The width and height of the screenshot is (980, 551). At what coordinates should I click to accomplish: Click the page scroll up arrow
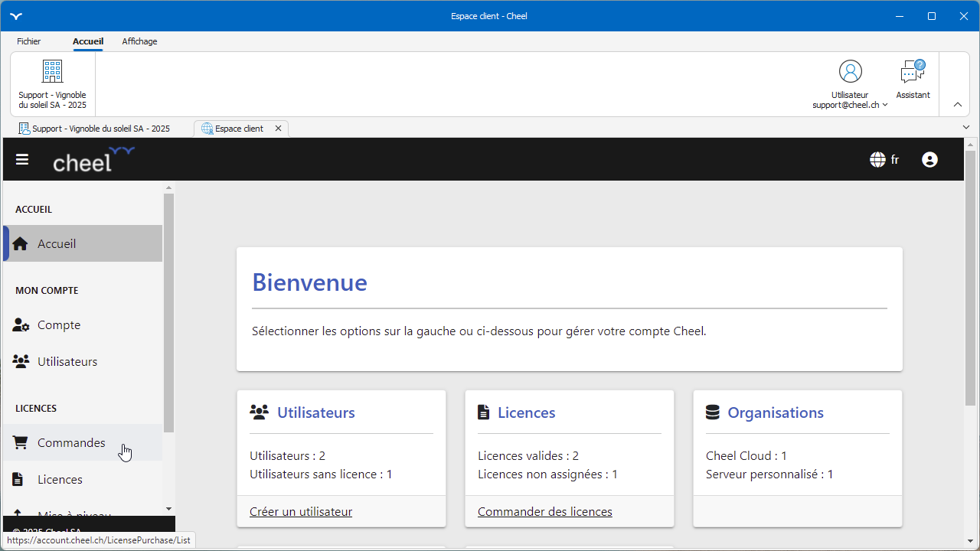pyautogui.click(x=970, y=144)
